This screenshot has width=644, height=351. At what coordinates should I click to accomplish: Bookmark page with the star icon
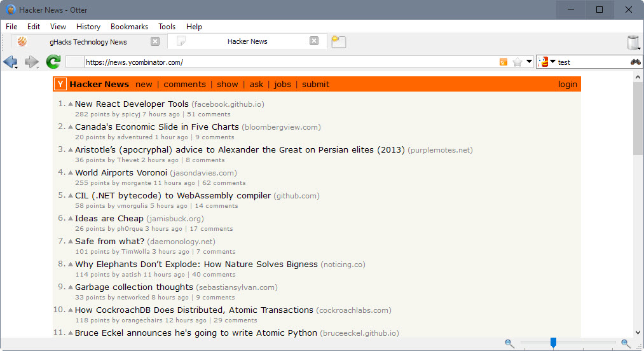click(x=517, y=62)
